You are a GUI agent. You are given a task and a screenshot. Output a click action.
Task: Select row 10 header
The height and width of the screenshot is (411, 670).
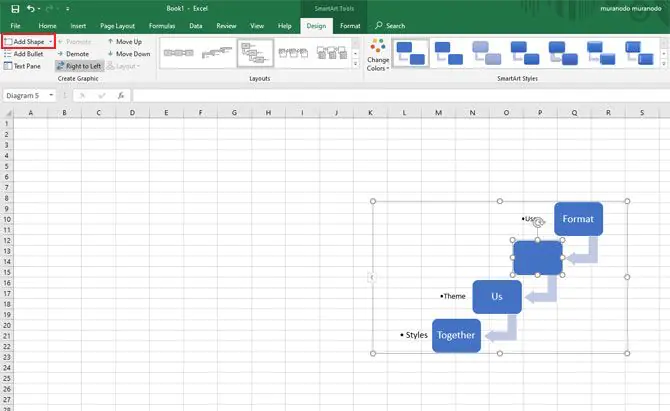tap(7, 219)
